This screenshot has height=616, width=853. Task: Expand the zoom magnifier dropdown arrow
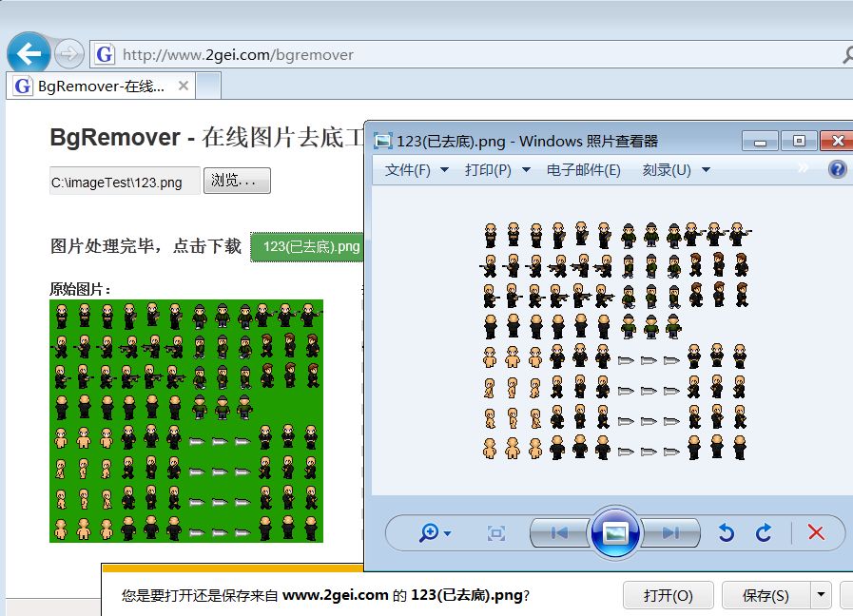pos(448,533)
